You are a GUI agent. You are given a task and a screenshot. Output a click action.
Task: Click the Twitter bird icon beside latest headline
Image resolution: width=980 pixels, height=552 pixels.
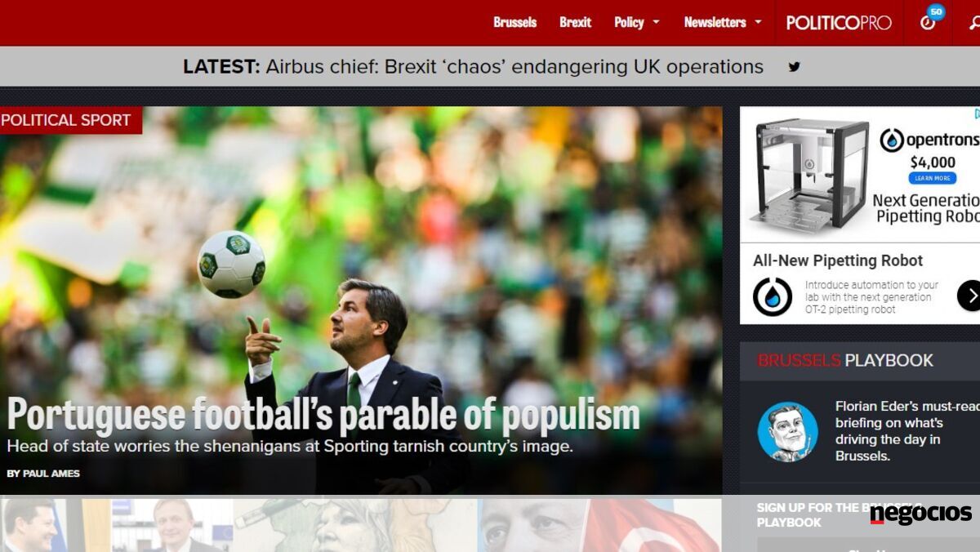click(794, 67)
